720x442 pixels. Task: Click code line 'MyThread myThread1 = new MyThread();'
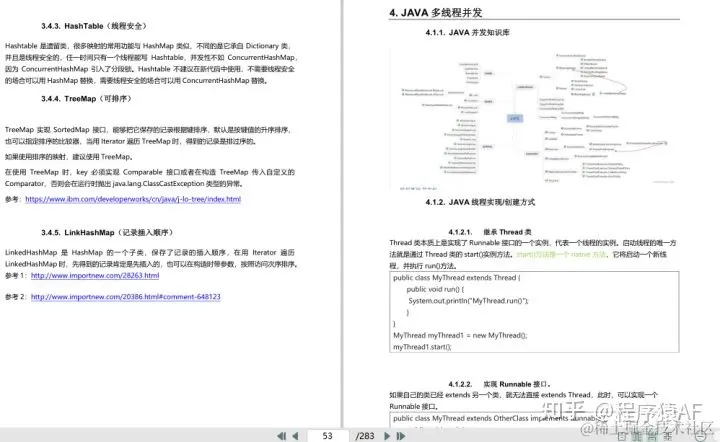(460, 335)
